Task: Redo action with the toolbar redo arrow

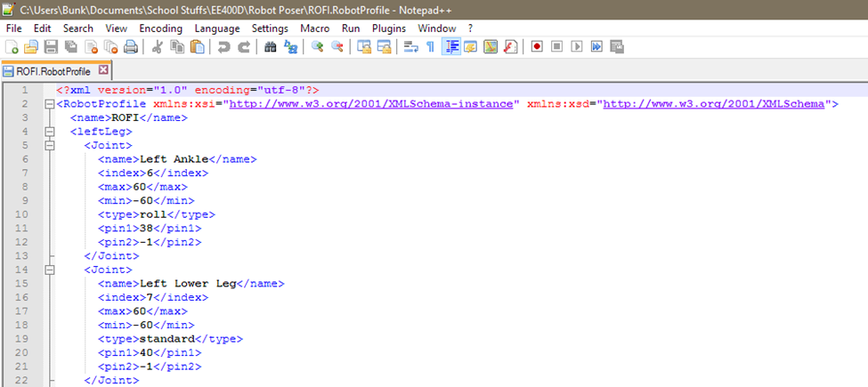Action: tap(244, 47)
